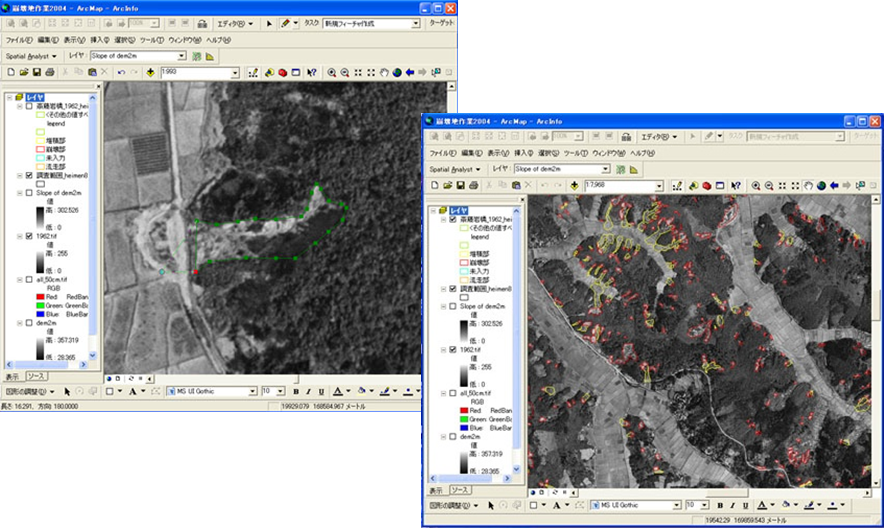Viewport: 884px width, 528px height.
Task: Click Red band swatch in left TOC
Action: point(40,297)
